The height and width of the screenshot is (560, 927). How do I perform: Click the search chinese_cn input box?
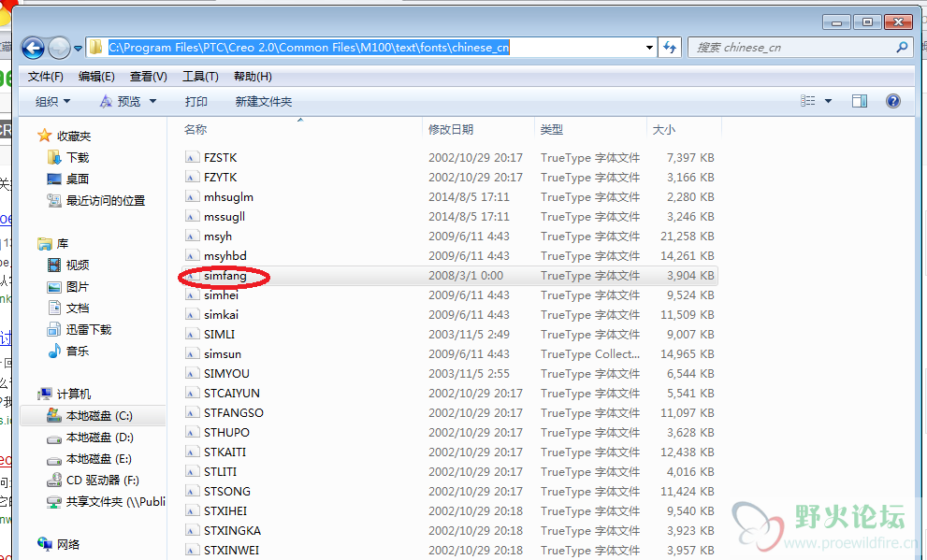pyautogui.click(x=792, y=48)
